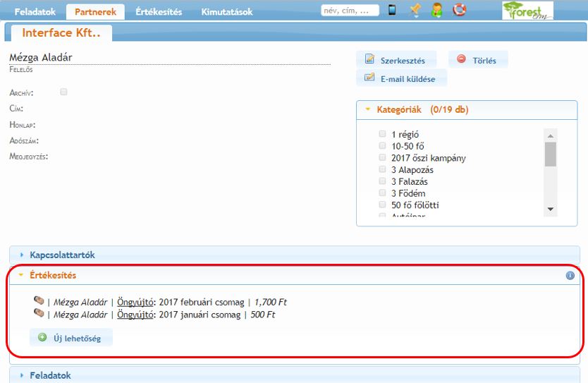The height and width of the screenshot is (383, 588).
Task: Open the user profile icon
Action: [437, 10]
